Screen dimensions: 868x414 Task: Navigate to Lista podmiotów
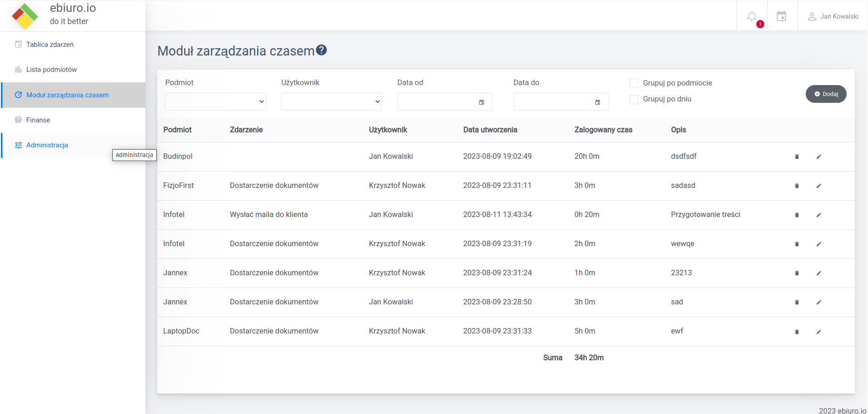pyautogui.click(x=51, y=70)
